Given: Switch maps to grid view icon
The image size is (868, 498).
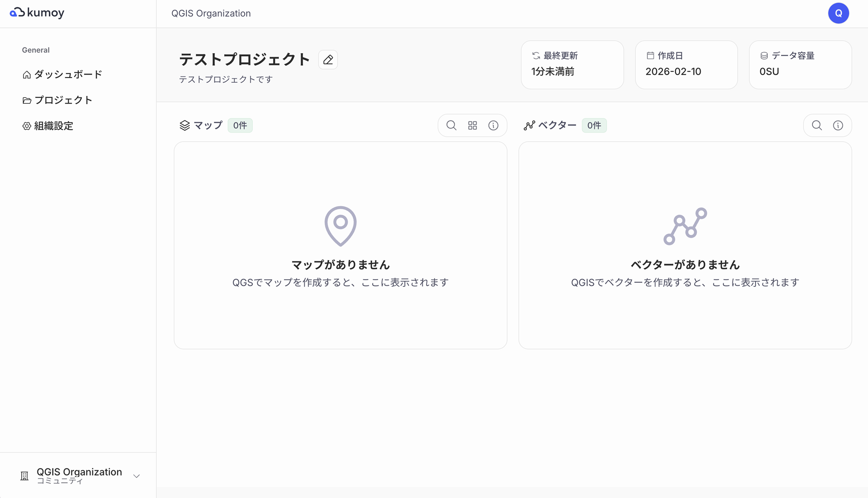Looking at the screenshot, I should pyautogui.click(x=472, y=125).
